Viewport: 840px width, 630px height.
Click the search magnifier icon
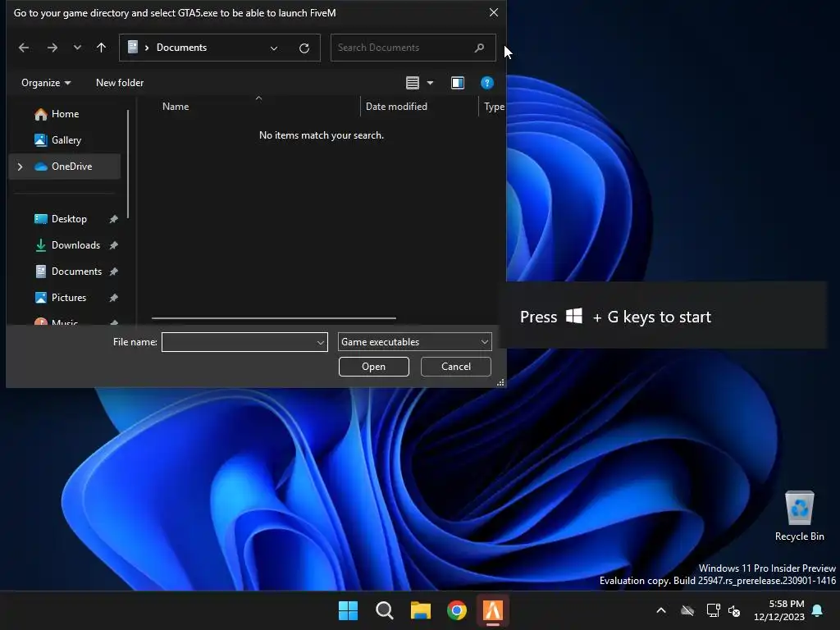[x=479, y=48]
